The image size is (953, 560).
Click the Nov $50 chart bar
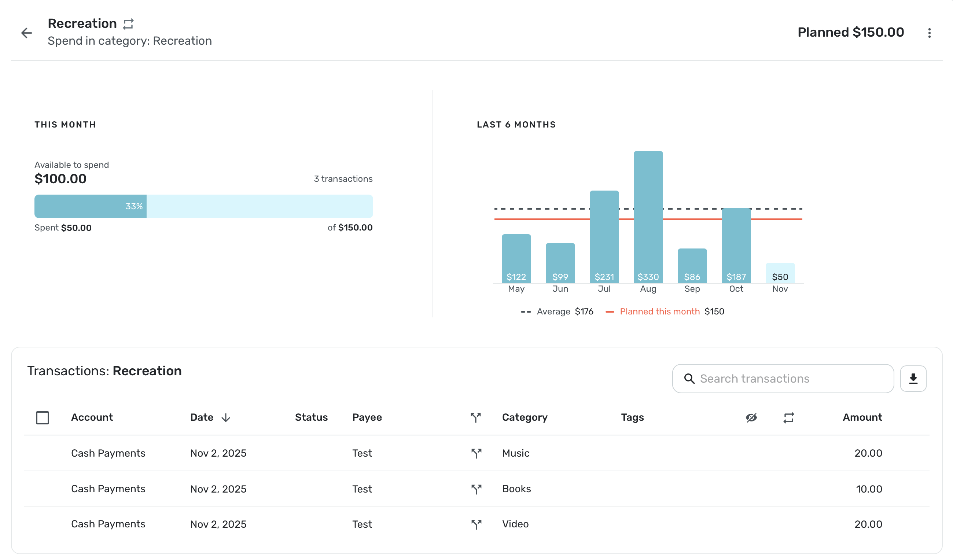(780, 273)
